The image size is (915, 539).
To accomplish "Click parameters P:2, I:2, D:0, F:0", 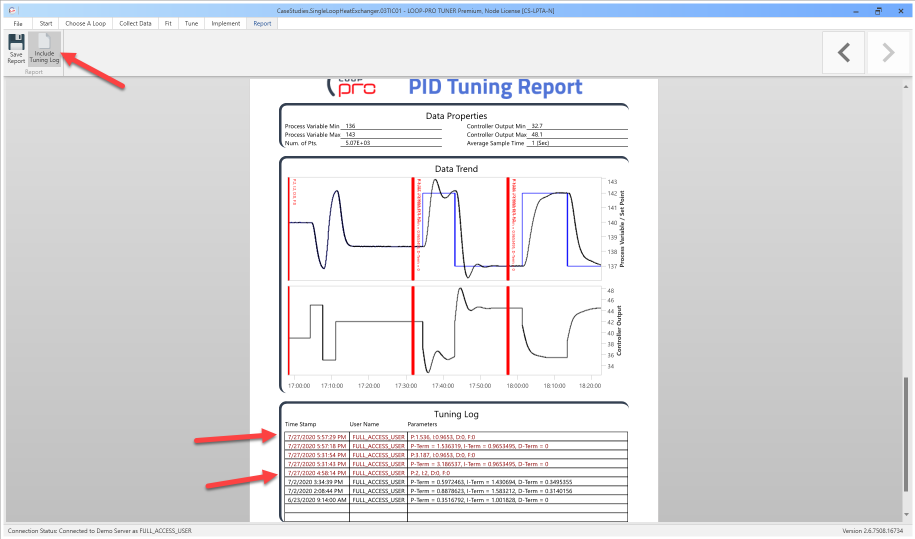I will coord(430,473).
